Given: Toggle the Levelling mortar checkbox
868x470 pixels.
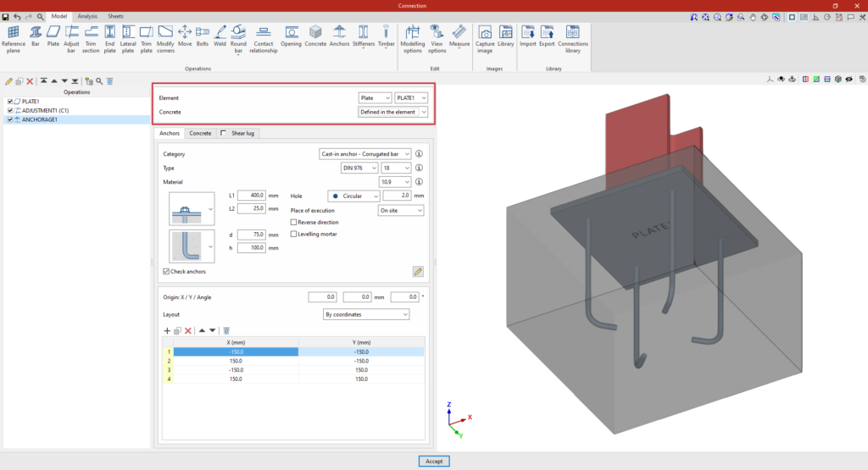Looking at the screenshot, I should [294, 234].
